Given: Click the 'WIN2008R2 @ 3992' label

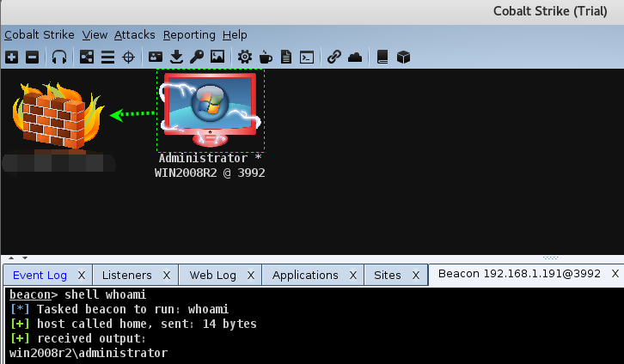Looking at the screenshot, I should coord(210,173).
